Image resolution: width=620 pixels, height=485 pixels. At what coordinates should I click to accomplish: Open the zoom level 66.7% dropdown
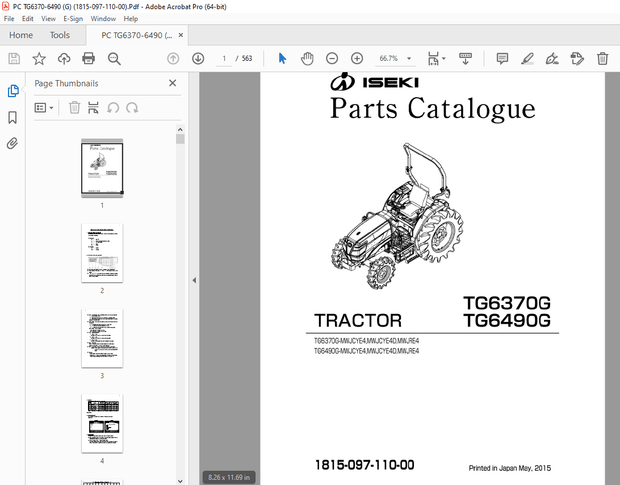409,59
